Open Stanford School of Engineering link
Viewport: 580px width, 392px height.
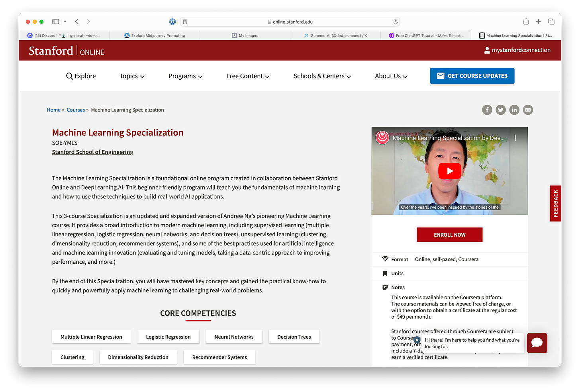[x=92, y=152]
